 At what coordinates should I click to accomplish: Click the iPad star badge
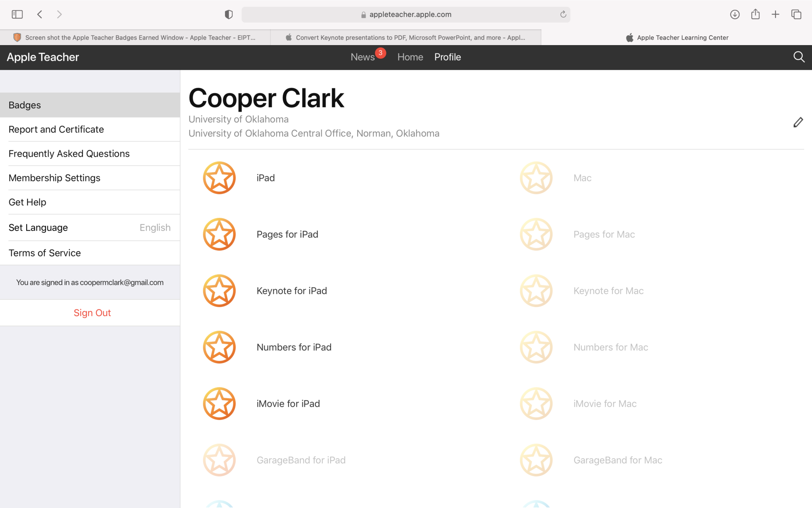219,178
